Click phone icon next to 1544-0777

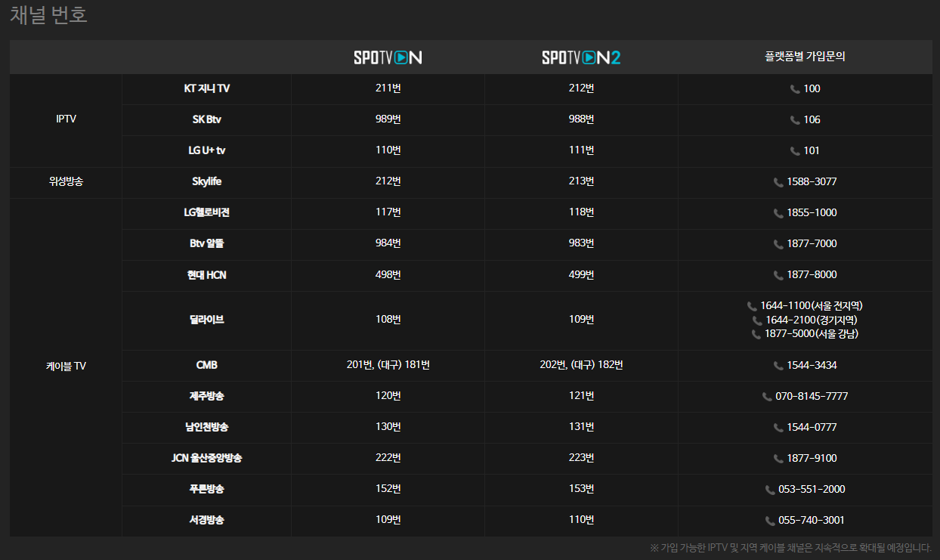[778, 428]
